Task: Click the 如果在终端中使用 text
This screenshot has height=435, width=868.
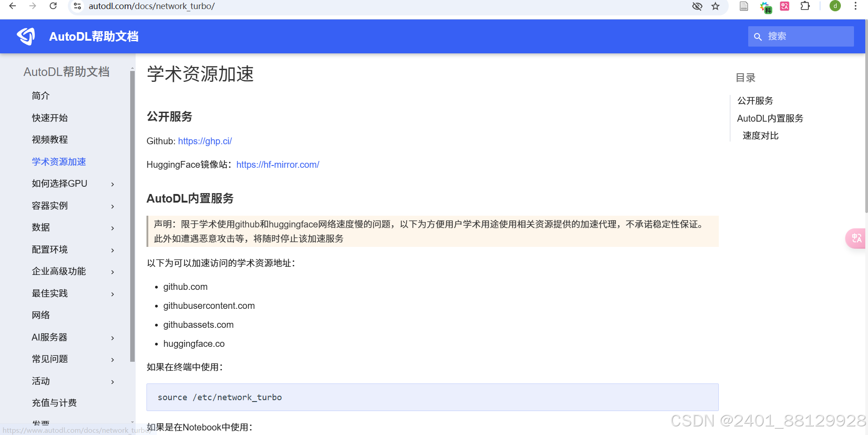Action: [x=185, y=367]
